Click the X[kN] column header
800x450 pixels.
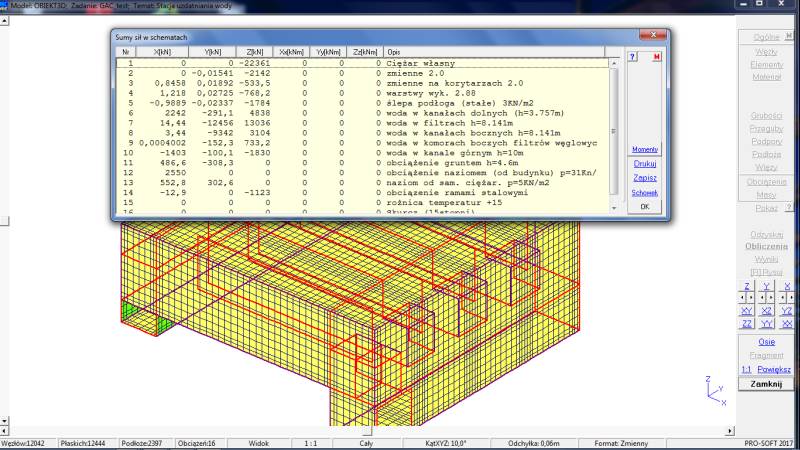click(x=162, y=52)
